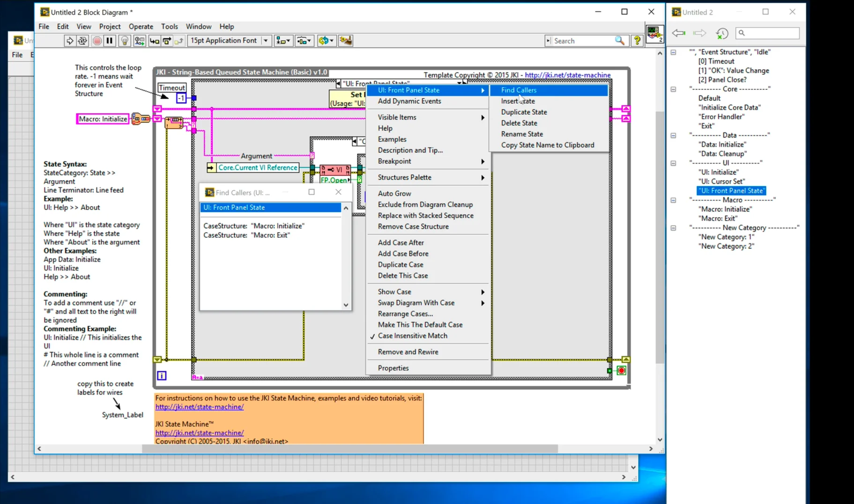Open the Context Help question mark
The width and height of the screenshot is (854, 504).
(637, 41)
